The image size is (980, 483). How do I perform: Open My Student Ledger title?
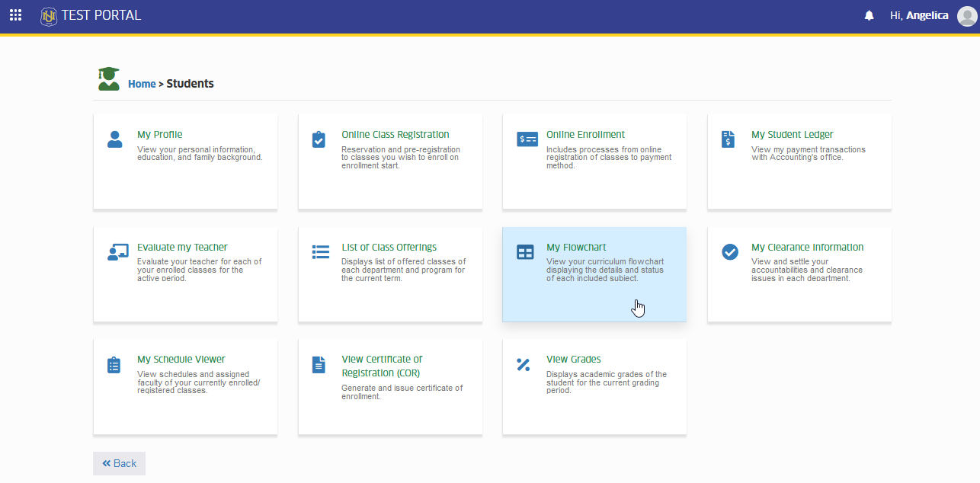pyautogui.click(x=793, y=135)
